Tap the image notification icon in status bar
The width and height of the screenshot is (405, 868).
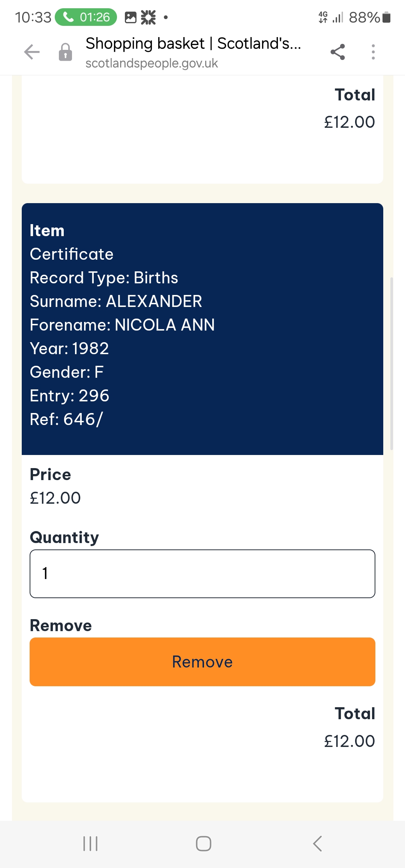pos(130,17)
